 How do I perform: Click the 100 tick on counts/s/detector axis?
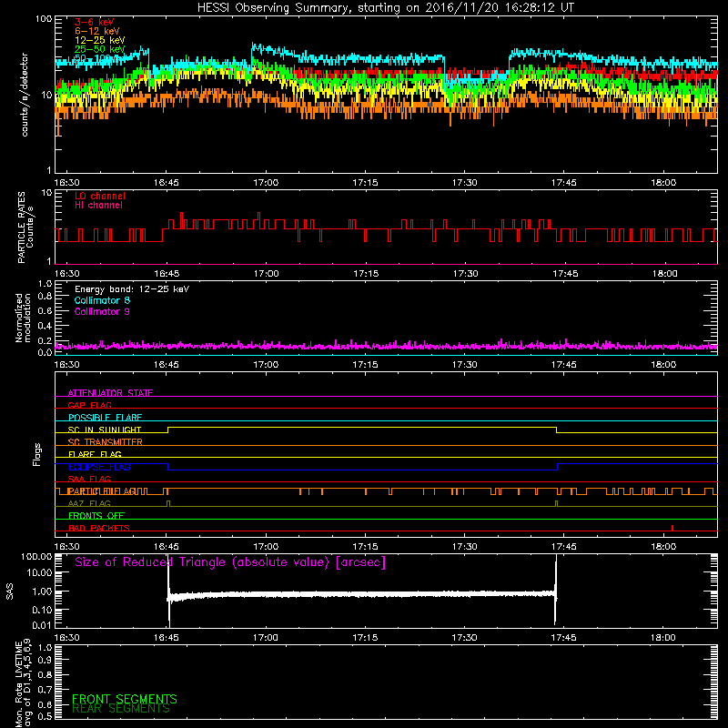pos(44,19)
